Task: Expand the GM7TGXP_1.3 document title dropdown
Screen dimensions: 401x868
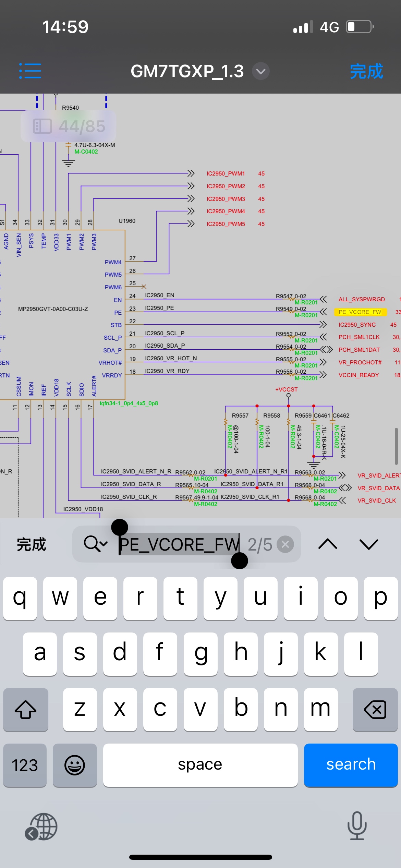Action: [260, 71]
